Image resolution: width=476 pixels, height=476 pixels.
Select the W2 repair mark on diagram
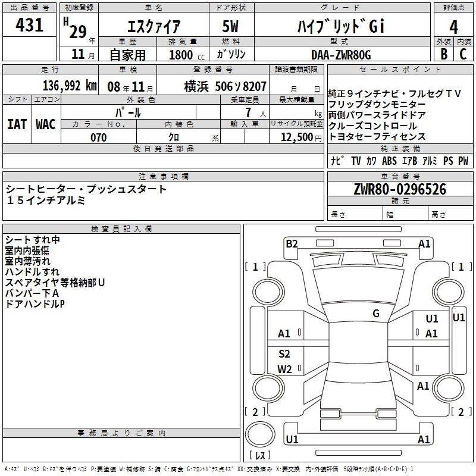click(284, 369)
